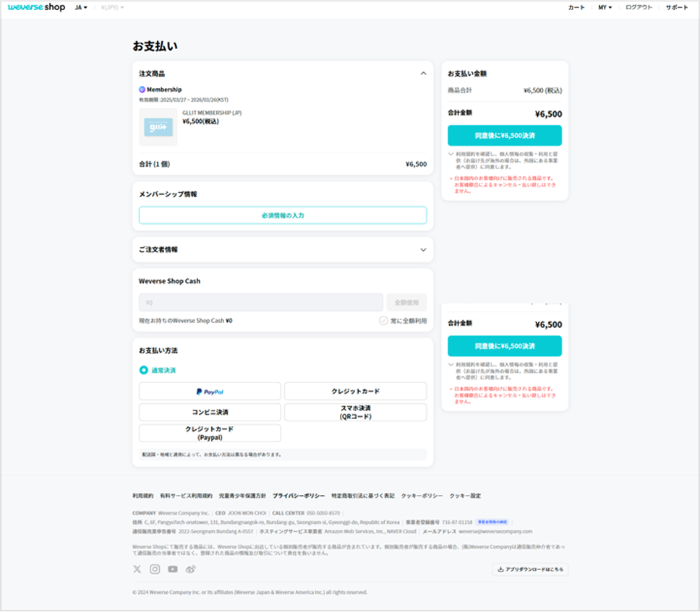The height and width of the screenshot is (612, 700).
Task: Click the CALL CENTER 050-5050-8570 text
Action: 307,513
